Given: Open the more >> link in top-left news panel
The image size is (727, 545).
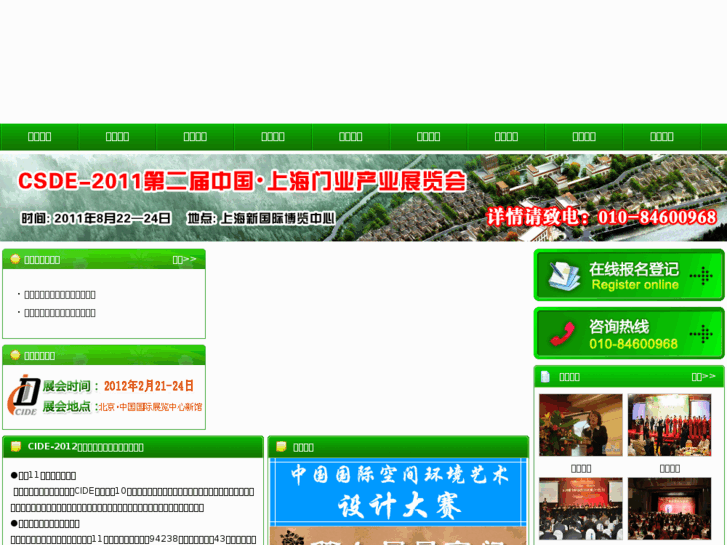Looking at the screenshot, I should point(185,259).
